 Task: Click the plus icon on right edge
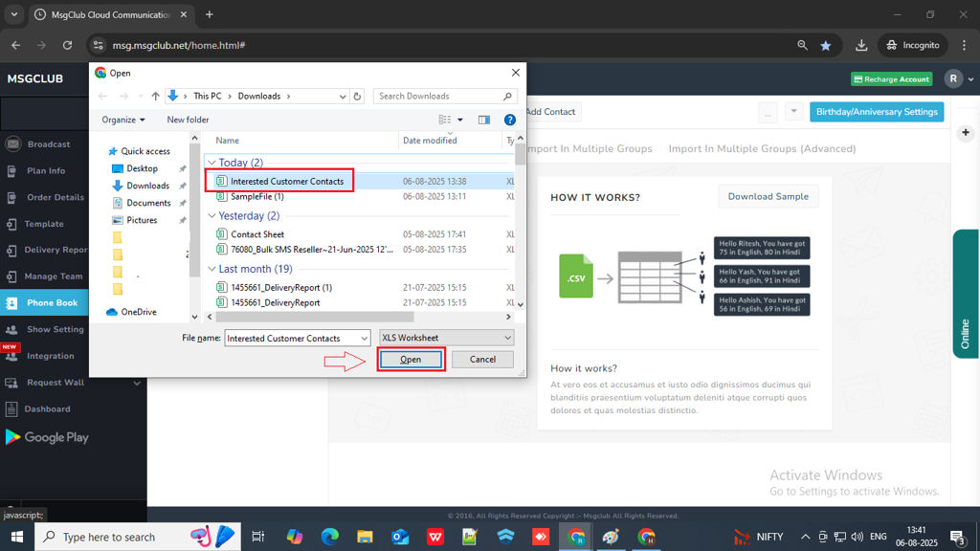click(966, 132)
